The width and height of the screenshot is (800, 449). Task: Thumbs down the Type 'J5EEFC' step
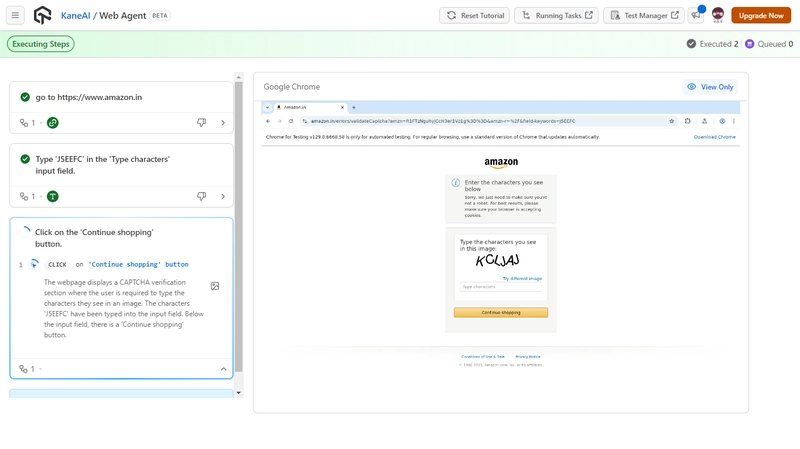(202, 196)
